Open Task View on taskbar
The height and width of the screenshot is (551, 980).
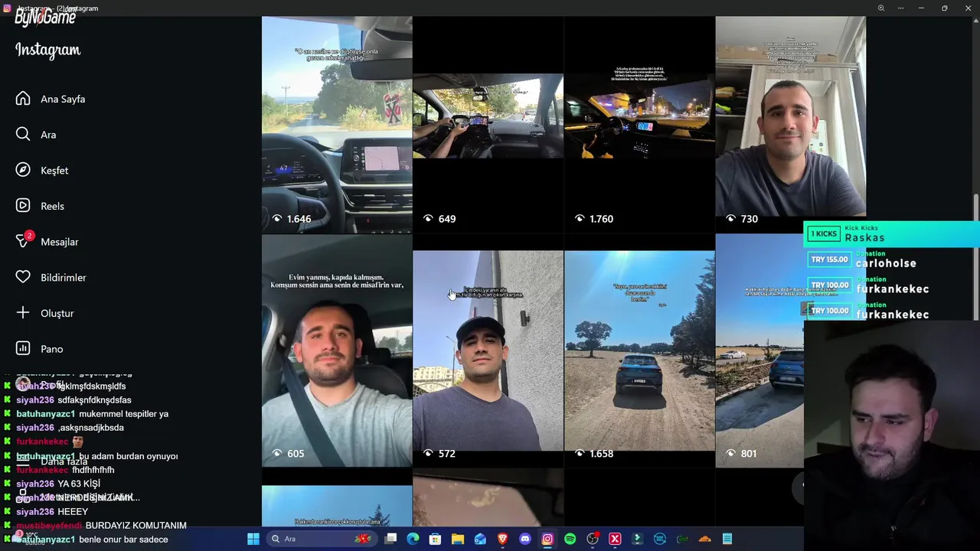[x=390, y=539]
